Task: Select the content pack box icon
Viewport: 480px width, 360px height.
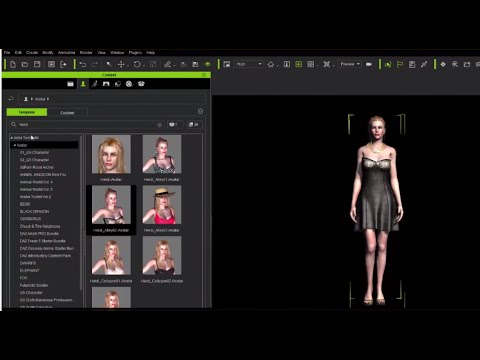Action: click(x=141, y=84)
